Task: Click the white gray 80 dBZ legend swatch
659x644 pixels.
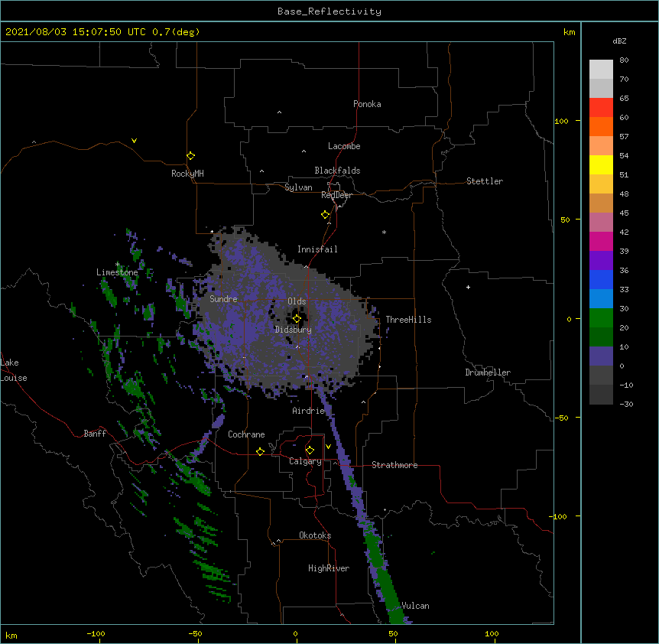Action: coord(601,70)
